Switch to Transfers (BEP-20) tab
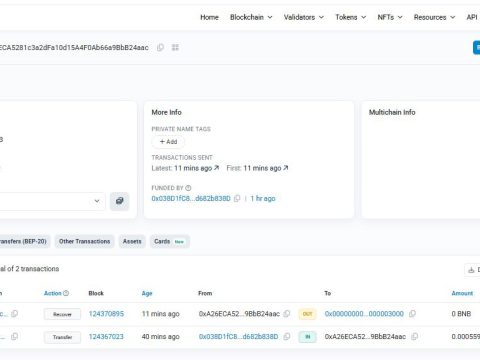Screen dimensions: 480x360 pos(24,241)
